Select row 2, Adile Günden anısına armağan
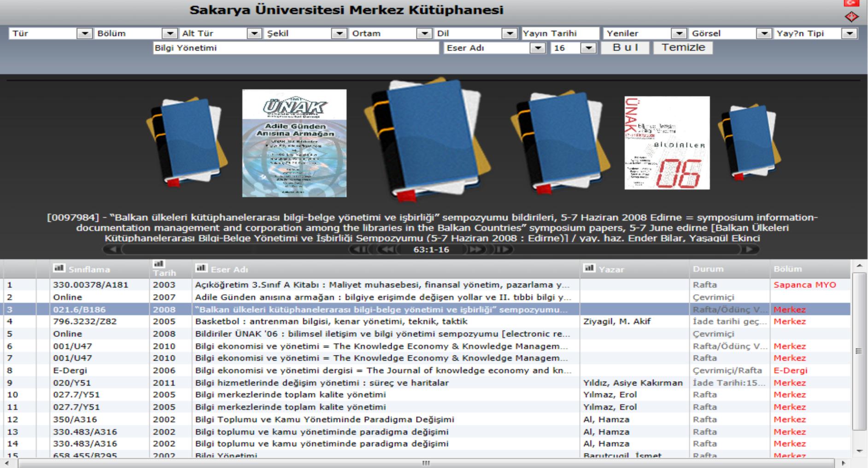The width and height of the screenshot is (868, 468). click(426, 297)
